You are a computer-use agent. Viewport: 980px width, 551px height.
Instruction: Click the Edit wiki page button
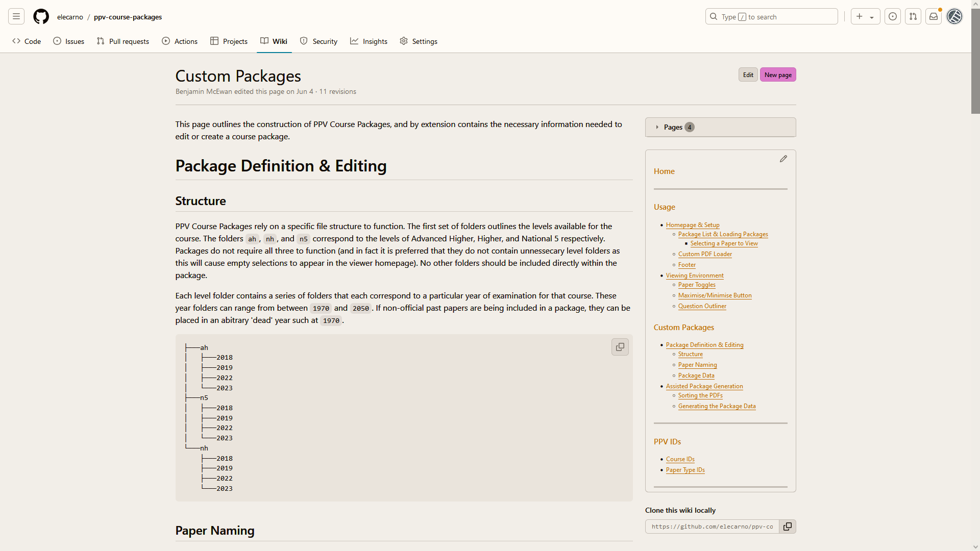748,74
